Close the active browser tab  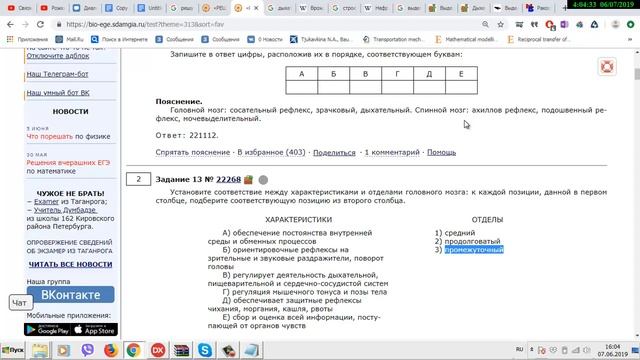(256, 8)
